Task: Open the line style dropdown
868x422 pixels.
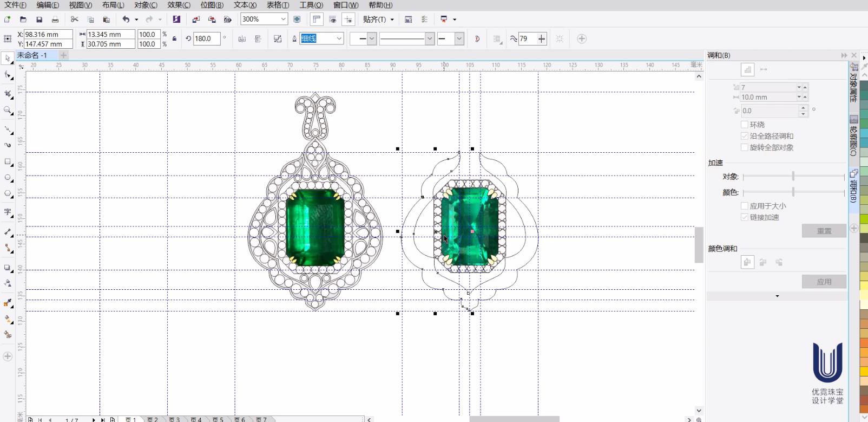Action: click(430, 38)
